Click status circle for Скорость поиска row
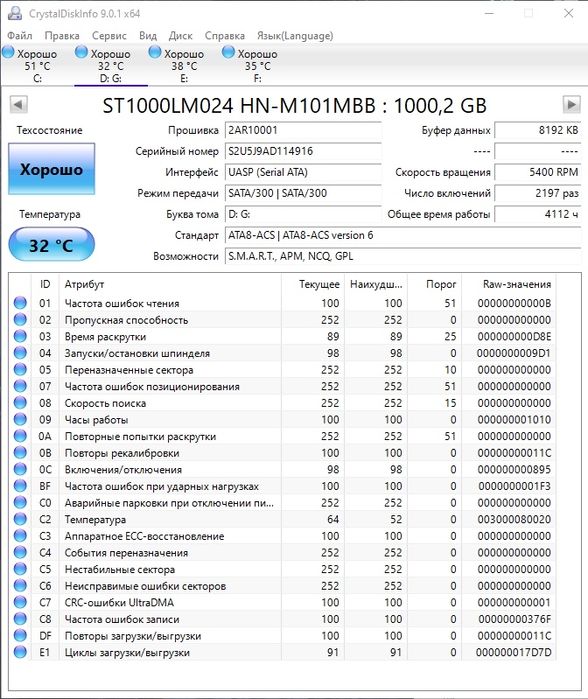 pos(20,403)
